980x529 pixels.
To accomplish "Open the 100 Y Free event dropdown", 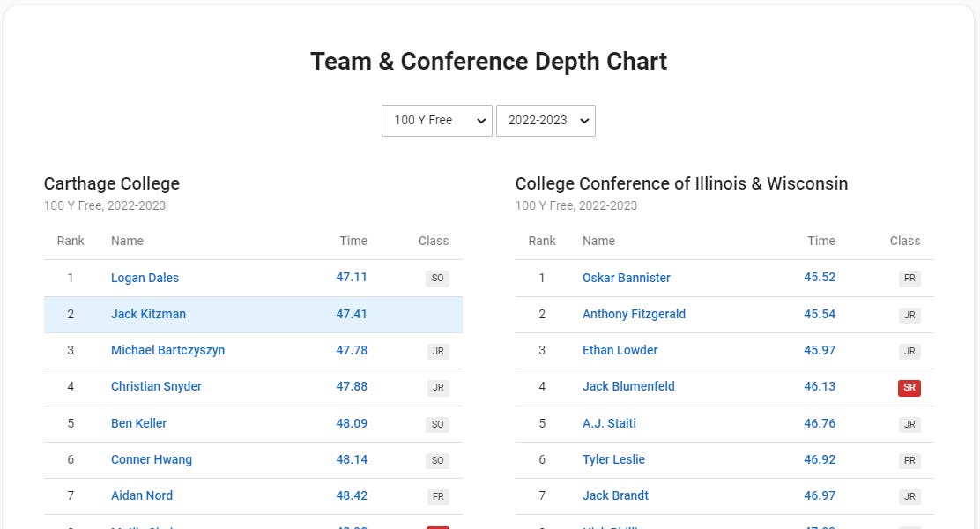I will pos(436,121).
